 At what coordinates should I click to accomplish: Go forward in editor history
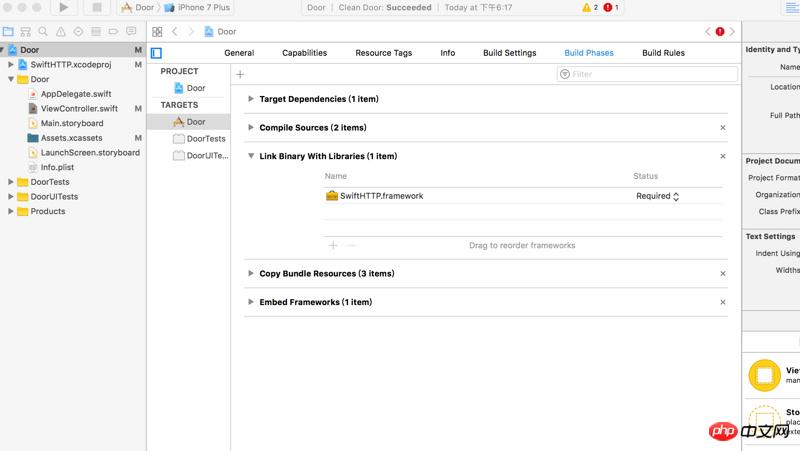191,32
